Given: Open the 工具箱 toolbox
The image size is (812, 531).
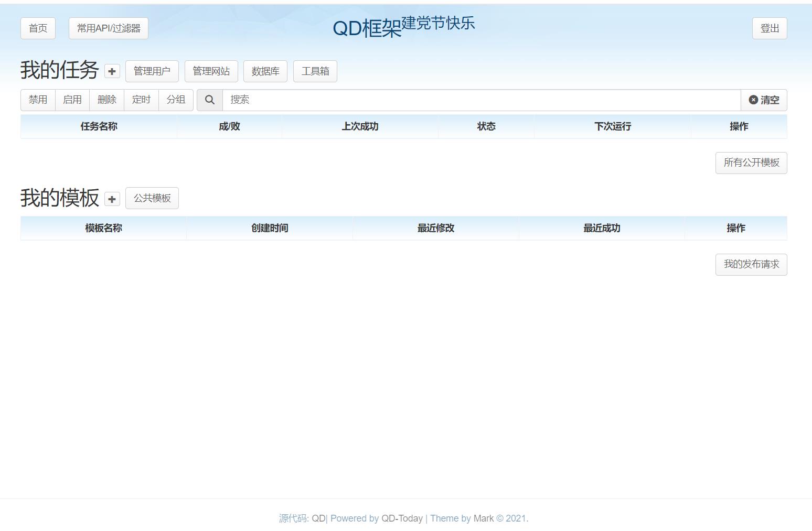Looking at the screenshot, I should (315, 71).
